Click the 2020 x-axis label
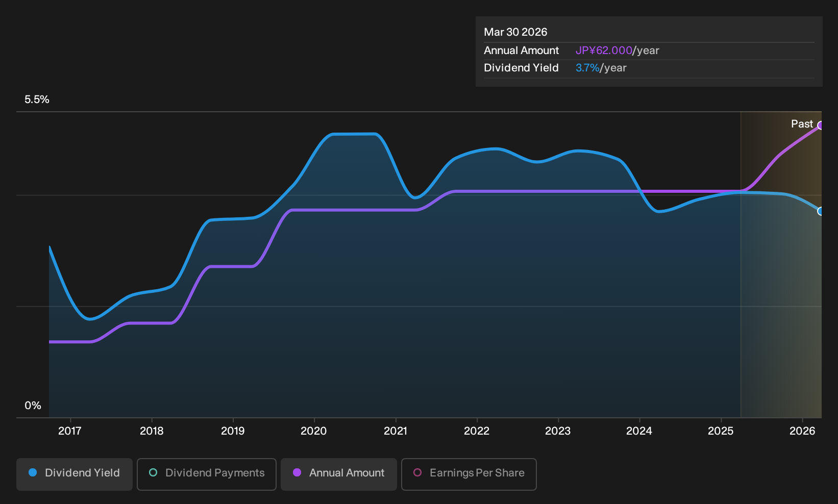838x504 pixels. coord(314,431)
